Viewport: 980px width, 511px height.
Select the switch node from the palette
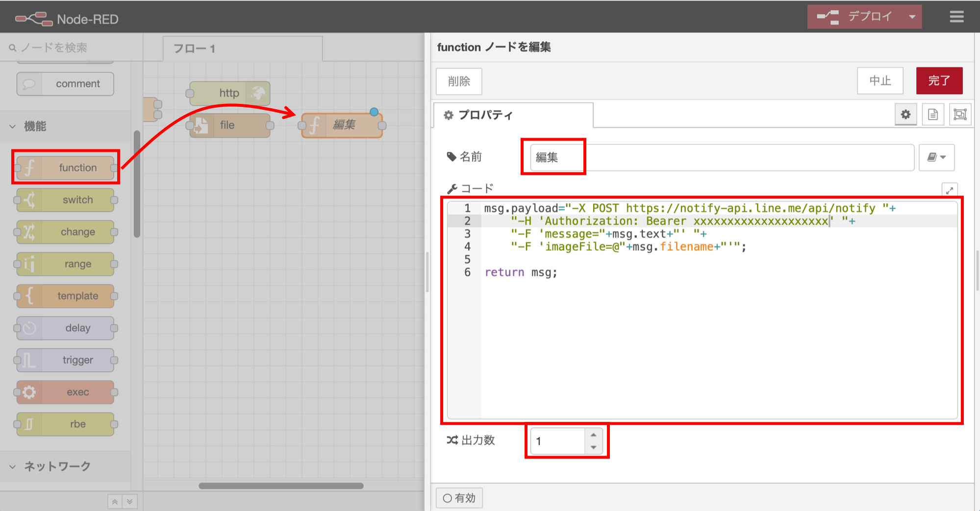click(x=65, y=199)
